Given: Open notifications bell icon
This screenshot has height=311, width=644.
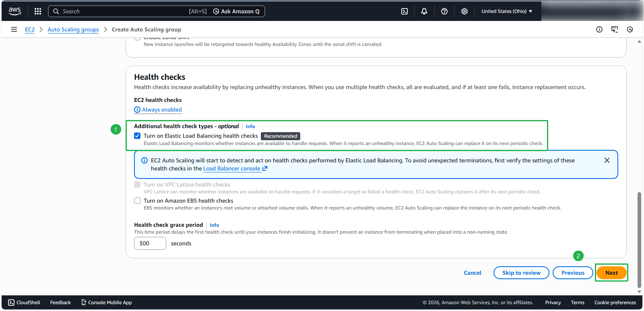Looking at the screenshot, I should pyautogui.click(x=424, y=11).
